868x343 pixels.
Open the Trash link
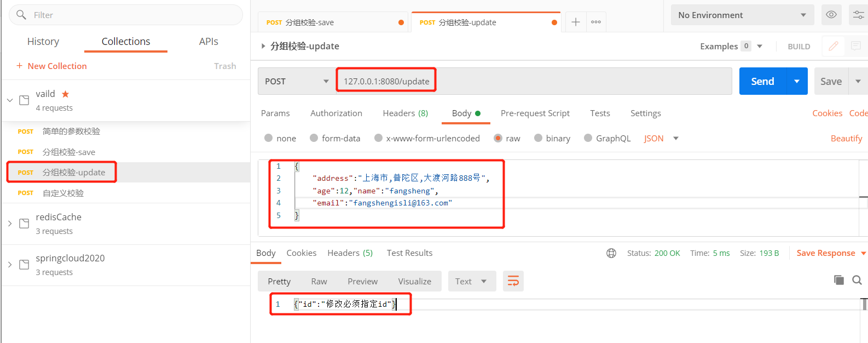(225, 66)
